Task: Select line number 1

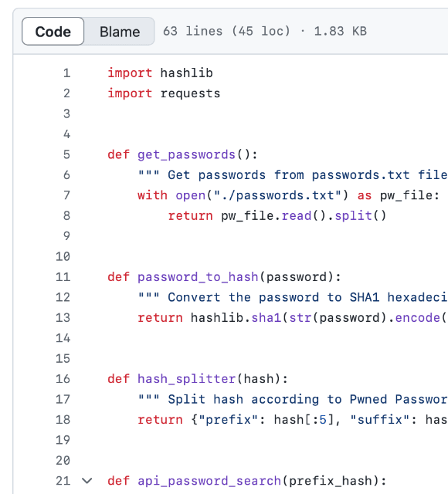Action: [x=67, y=73]
